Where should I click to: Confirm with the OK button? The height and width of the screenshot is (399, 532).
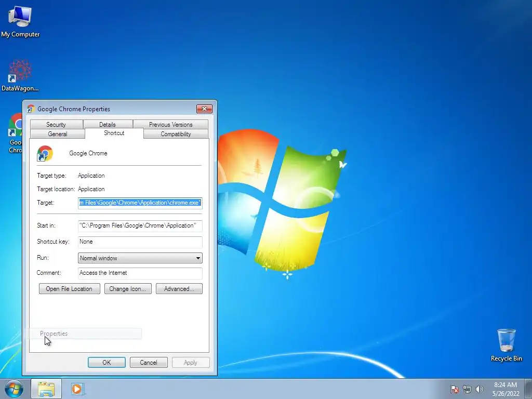point(107,362)
